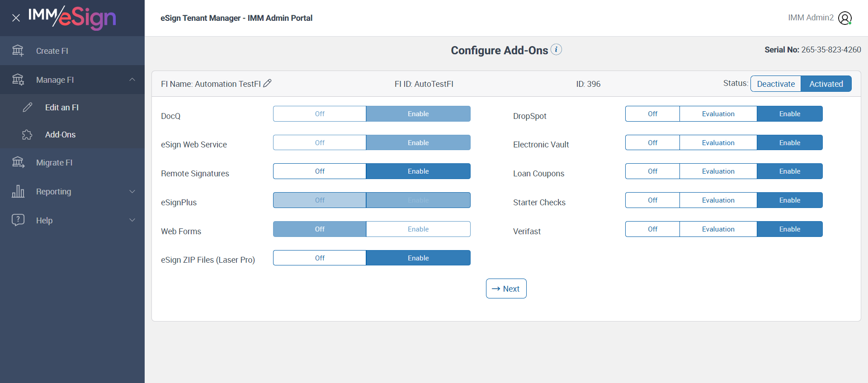Open Configure Add-Ons info tooltip icon
The image size is (868, 383).
click(557, 49)
